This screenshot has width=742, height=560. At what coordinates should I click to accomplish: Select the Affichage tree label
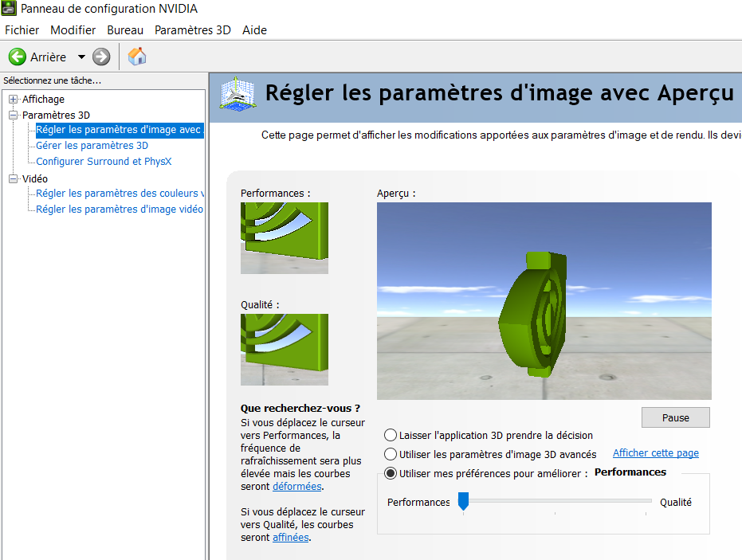[44, 100]
